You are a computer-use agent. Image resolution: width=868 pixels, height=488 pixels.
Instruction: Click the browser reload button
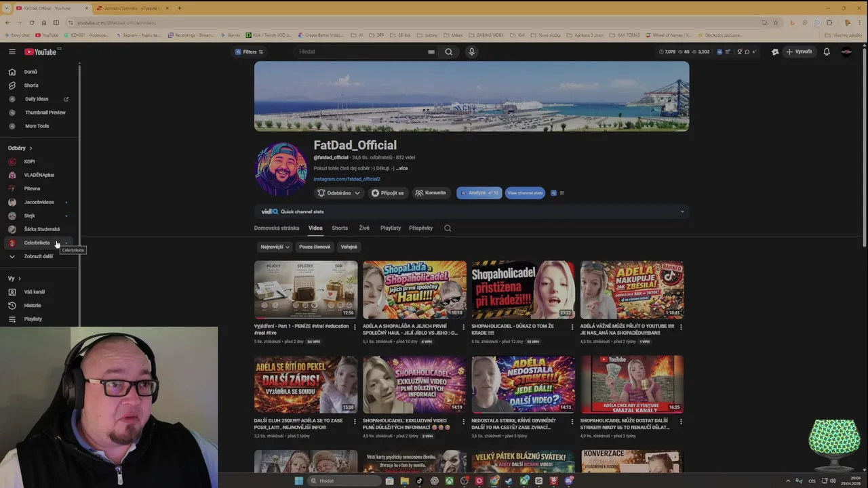pyautogui.click(x=32, y=22)
